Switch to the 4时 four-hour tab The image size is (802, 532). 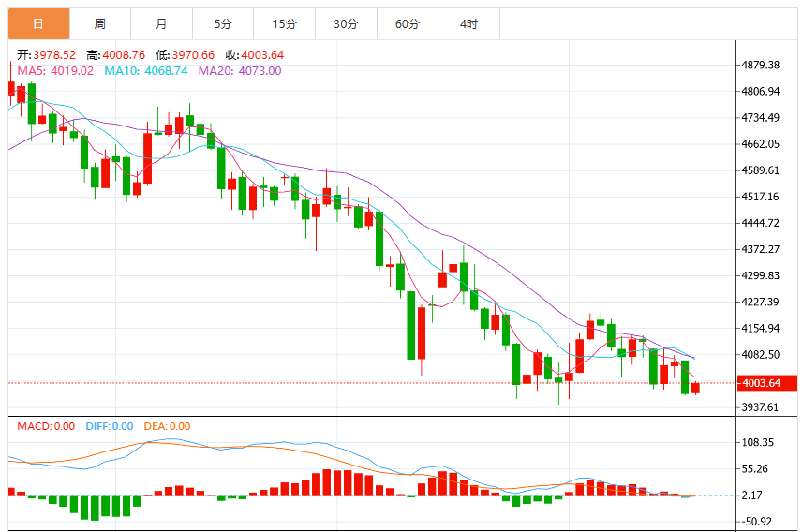468,24
